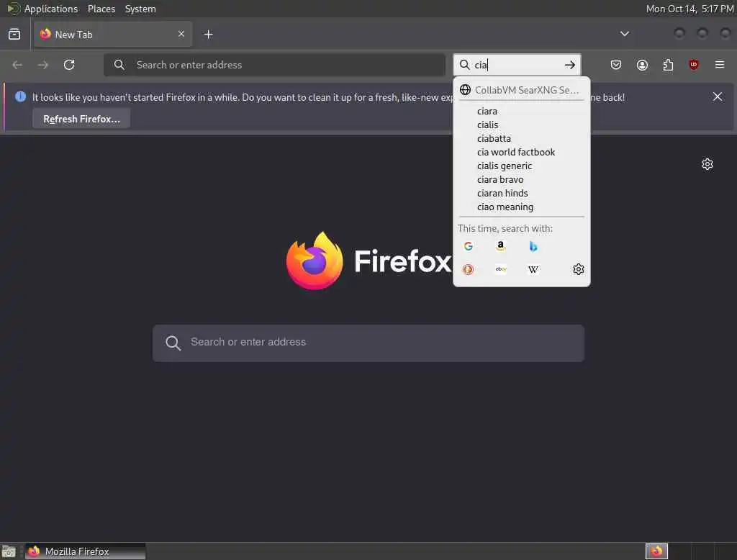Search this time with eBay
This screenshot has height=560, width=737.
pyautogui.click(x=501, y=269)
